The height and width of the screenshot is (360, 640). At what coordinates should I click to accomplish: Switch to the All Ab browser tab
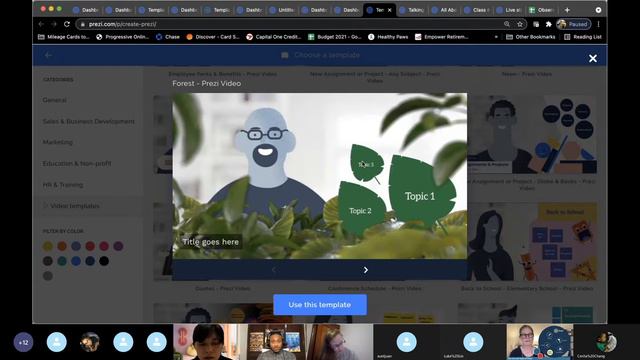444,10
